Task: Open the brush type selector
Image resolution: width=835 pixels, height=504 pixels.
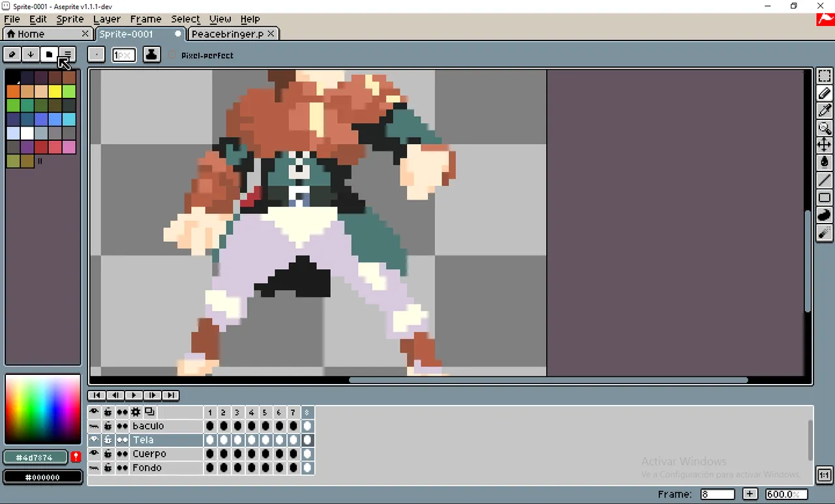Action: [96, 55]
